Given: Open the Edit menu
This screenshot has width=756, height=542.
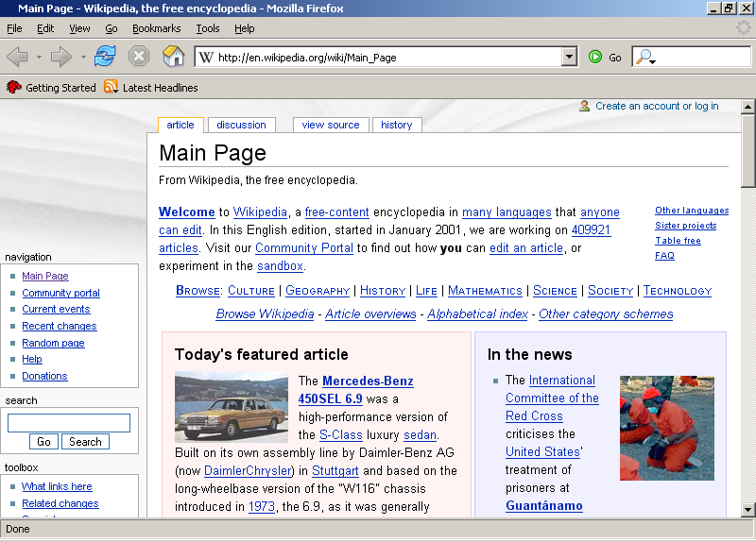Looking at the screenshot, I should (x=45, y=28).
